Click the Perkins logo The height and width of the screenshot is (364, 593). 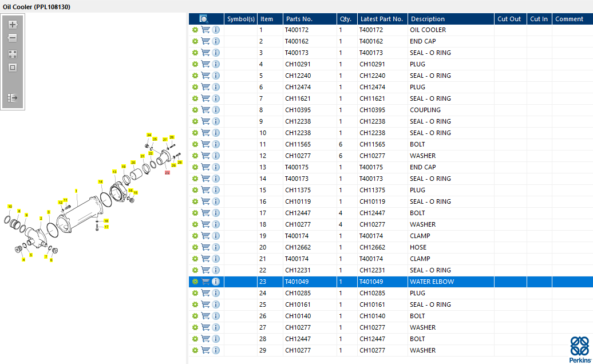click(580, 350)
